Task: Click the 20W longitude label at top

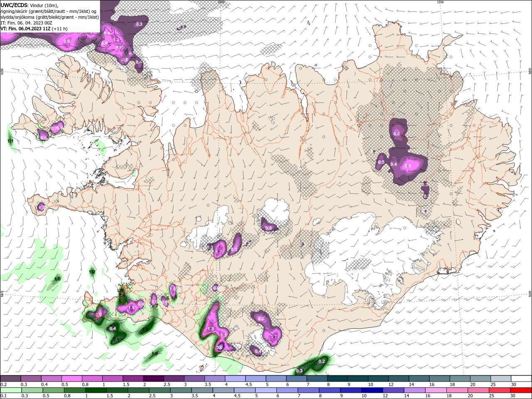Action: point(221,2)
